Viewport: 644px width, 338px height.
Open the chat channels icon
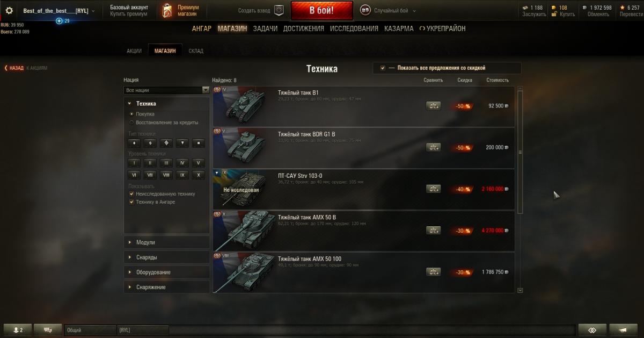tap(48, 330)
